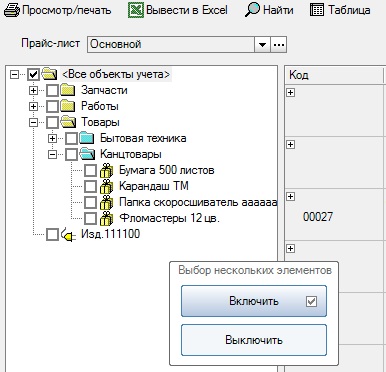Screen dimensions: 386x372
Task: Click the Таблица toolbar label
Action: coord(349,10)
